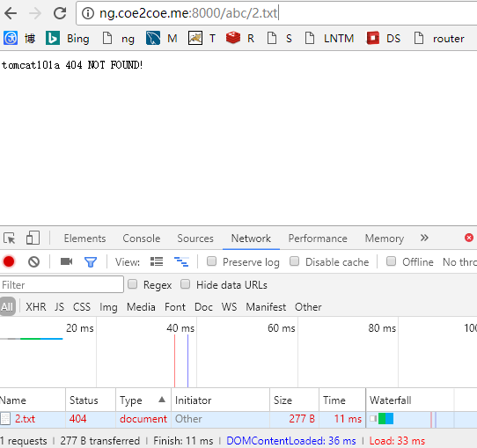This screenshot has height=448, width=477.
Task: Stop recording network log red button
Action: [9, 261]
